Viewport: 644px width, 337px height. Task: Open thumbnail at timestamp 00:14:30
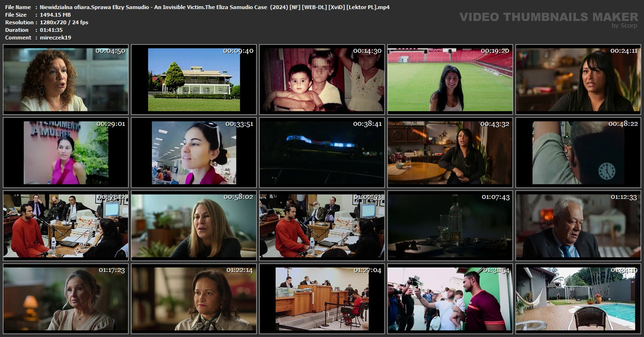tap(322, 79)
